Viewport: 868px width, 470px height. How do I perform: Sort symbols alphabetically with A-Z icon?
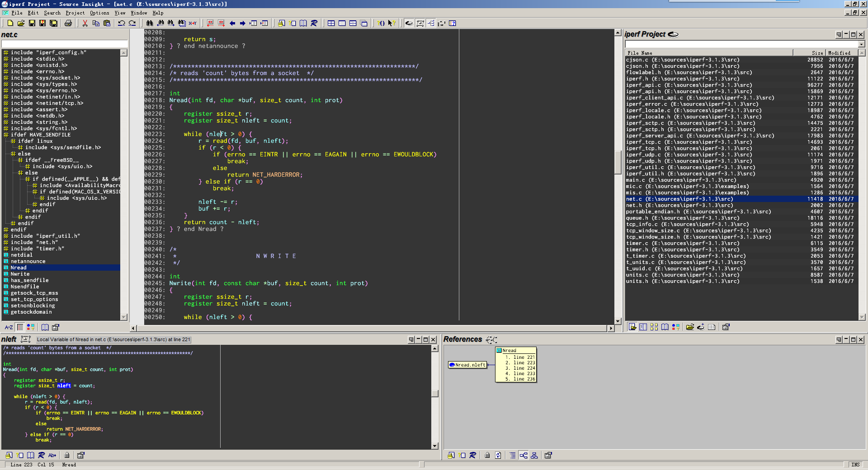(9, 327)
